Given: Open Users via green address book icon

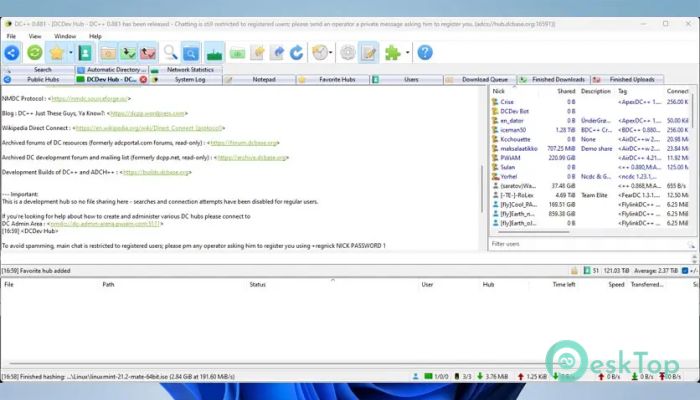Looking at the screenshot, I should tap(85, 53).
